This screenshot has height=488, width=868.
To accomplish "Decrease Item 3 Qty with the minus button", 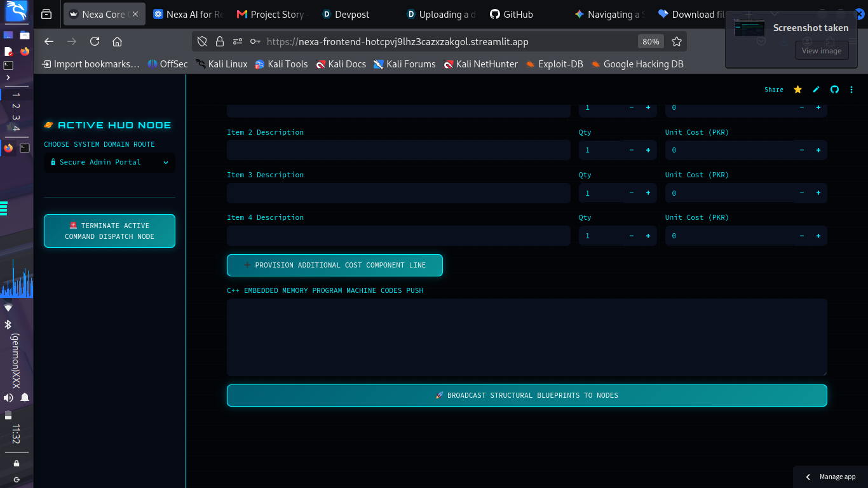I will (x=631, y=193).
